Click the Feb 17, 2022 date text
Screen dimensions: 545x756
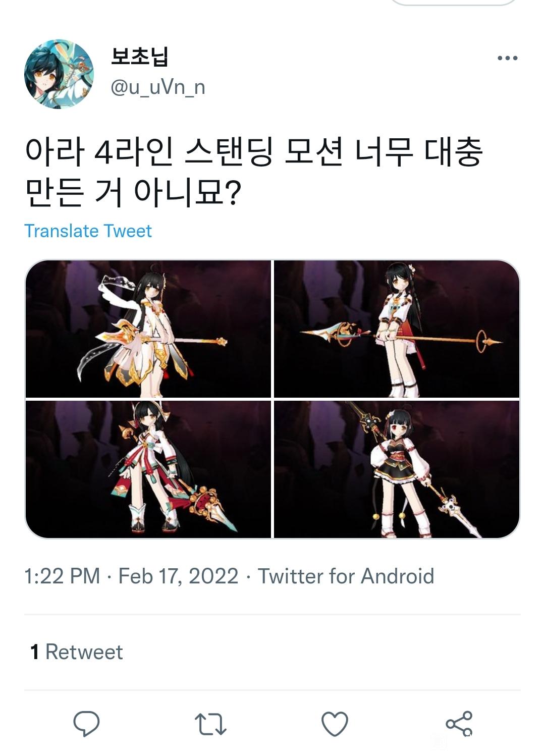coord(178,576)
